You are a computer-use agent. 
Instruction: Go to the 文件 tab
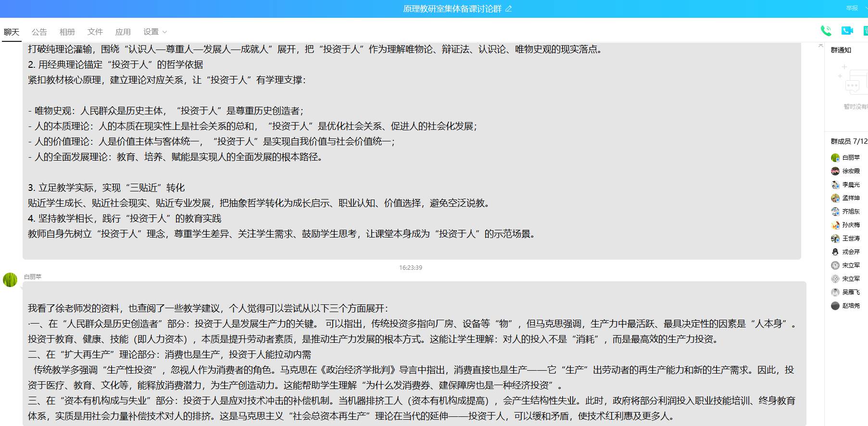coord(95,32)
